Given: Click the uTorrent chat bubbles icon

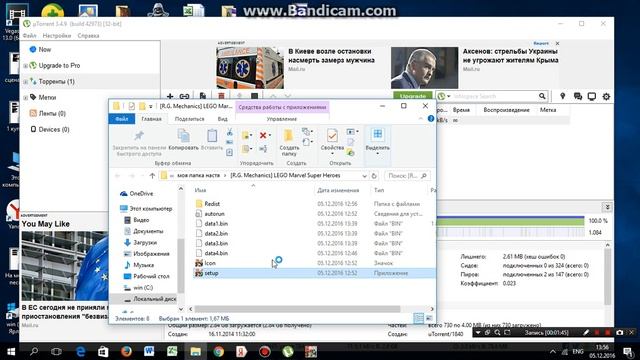Looking at the screenshot, I should (x=578, y=96).
